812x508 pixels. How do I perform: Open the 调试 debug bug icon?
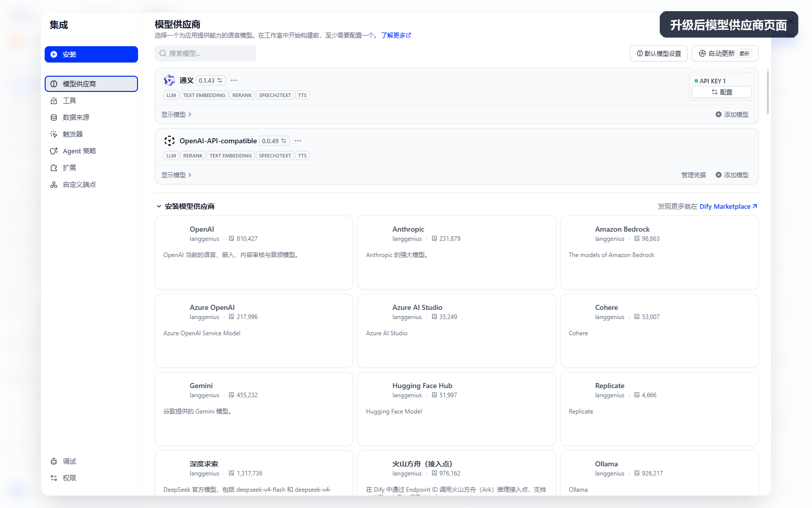click(54, 461)
